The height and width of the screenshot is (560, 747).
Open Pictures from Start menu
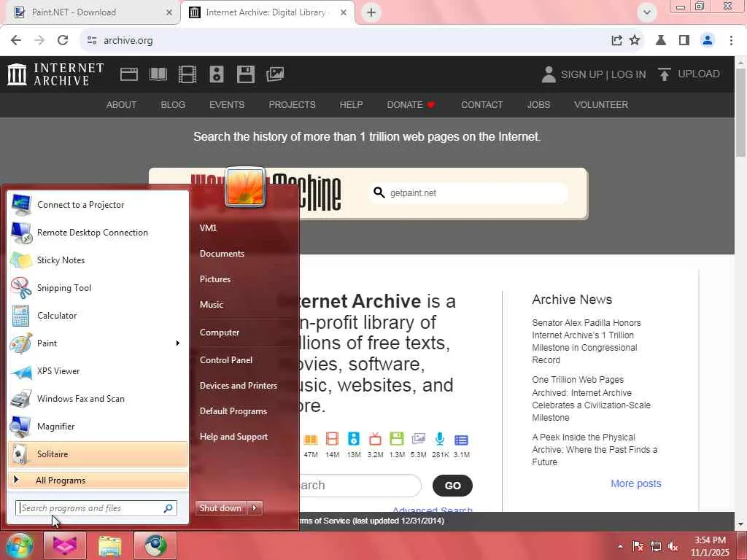[x=215, y=279]
